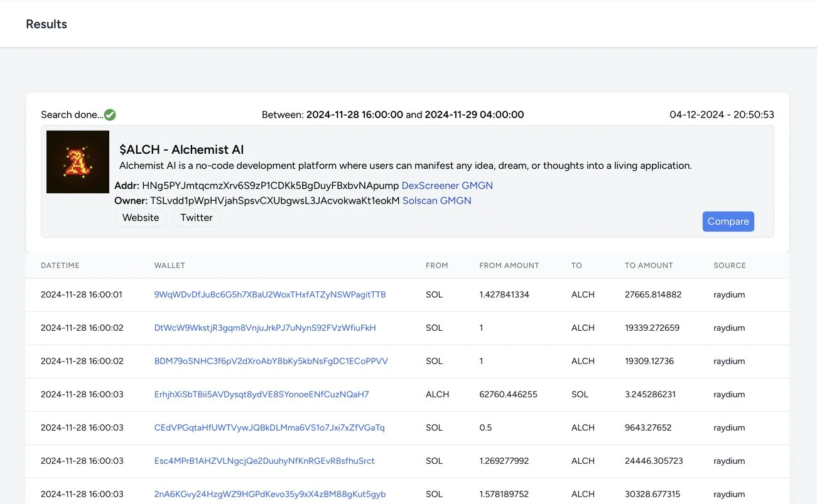This screenshot has height=504, width=817.
Task: Open wallet ErhjhXiSbTBii5AVDysqt8ydVE8SYonoeENfCuzNQaH7
Action: (x=262, y=394)
